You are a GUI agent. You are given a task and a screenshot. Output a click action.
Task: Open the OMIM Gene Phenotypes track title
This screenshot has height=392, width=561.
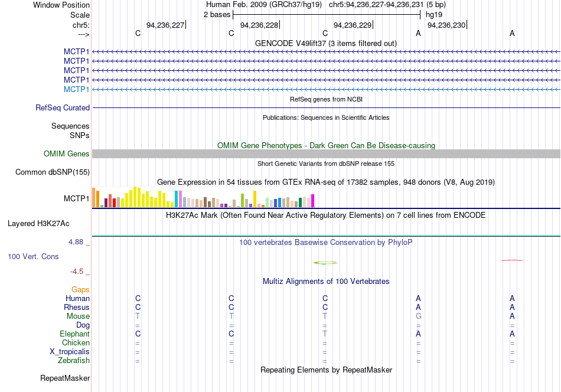click(326, 146)
